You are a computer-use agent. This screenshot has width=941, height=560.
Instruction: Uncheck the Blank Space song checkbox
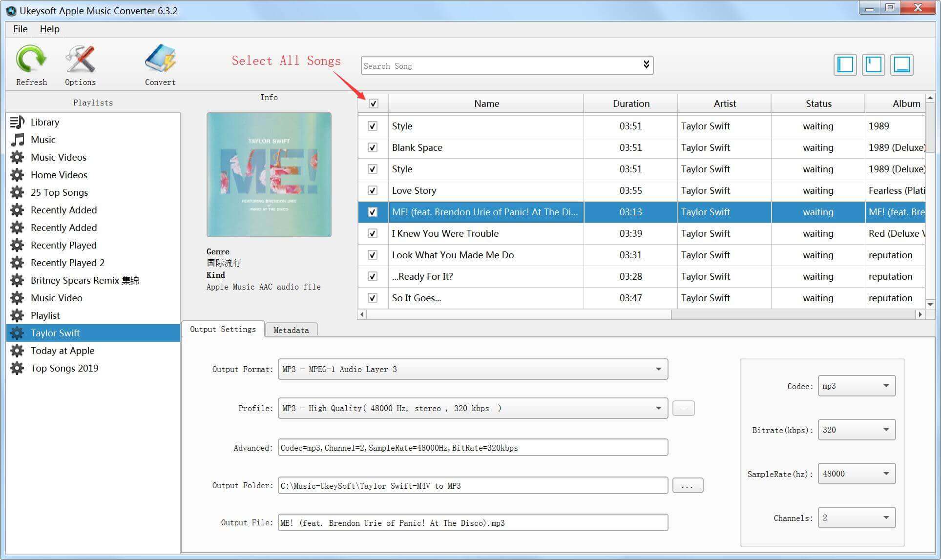point(373,146)
